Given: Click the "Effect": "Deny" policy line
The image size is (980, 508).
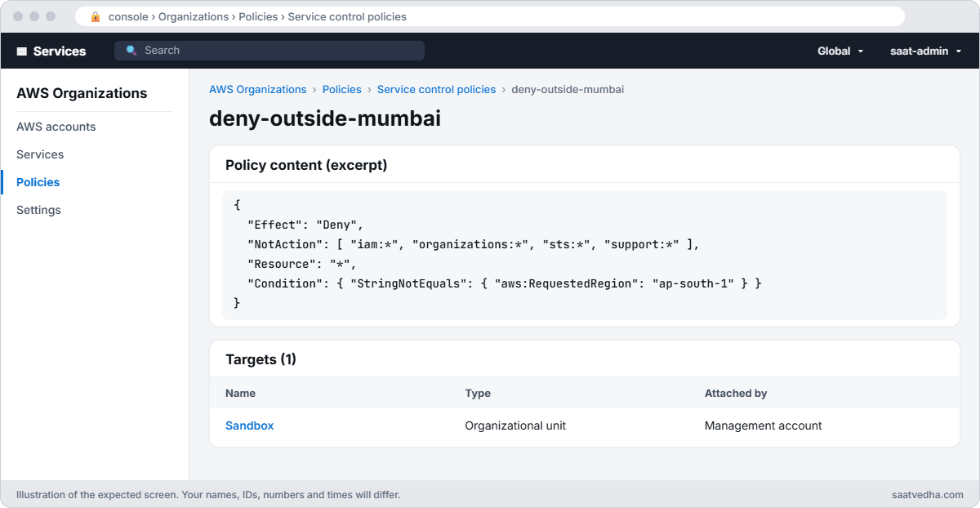Looking at the screenshot, I should point(305,225).
